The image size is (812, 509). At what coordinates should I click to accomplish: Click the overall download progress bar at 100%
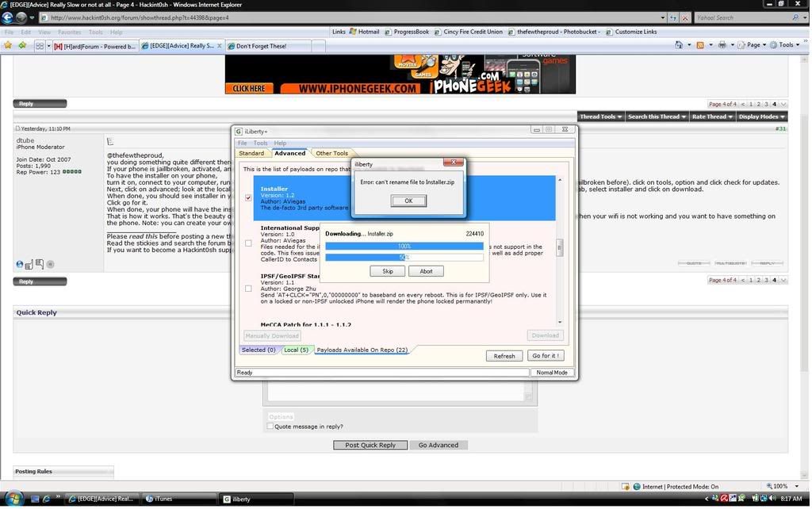pyautogui.click(x=404, y=247)
